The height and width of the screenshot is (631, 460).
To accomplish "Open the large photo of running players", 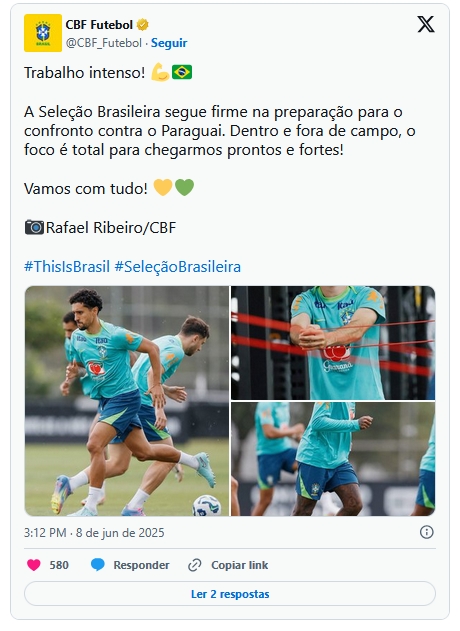I will [127, 401].
